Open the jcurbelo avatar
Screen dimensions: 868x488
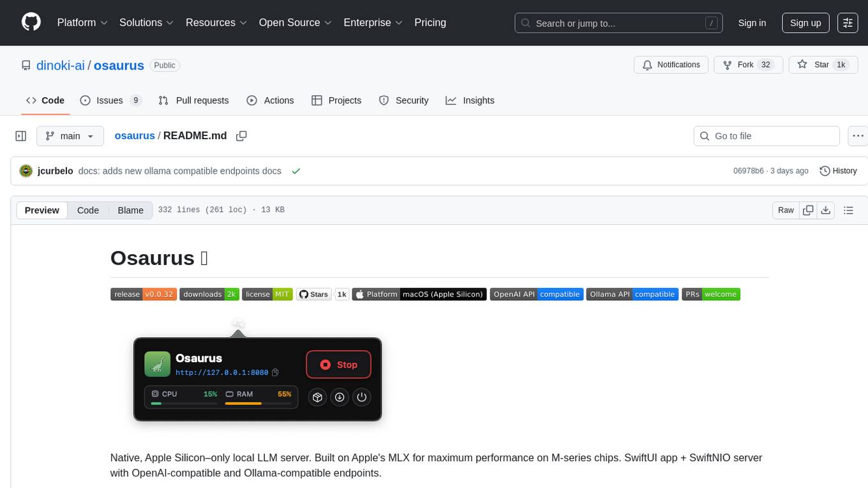tap(26, 171)
